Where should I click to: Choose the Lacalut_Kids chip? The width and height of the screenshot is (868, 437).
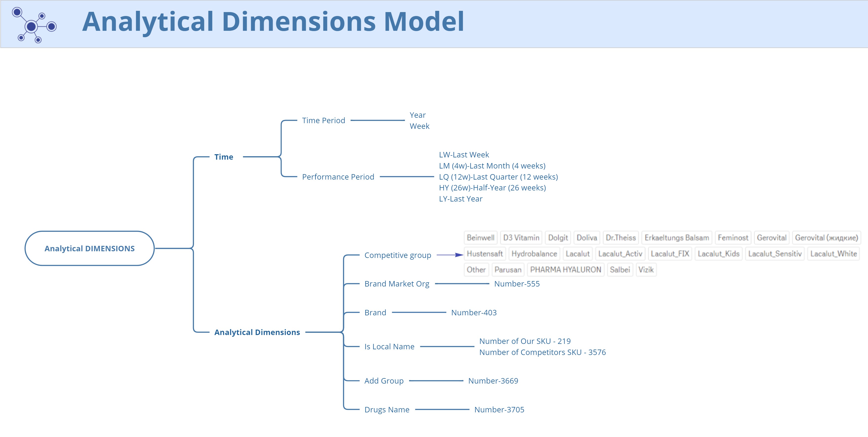[718, 254]
